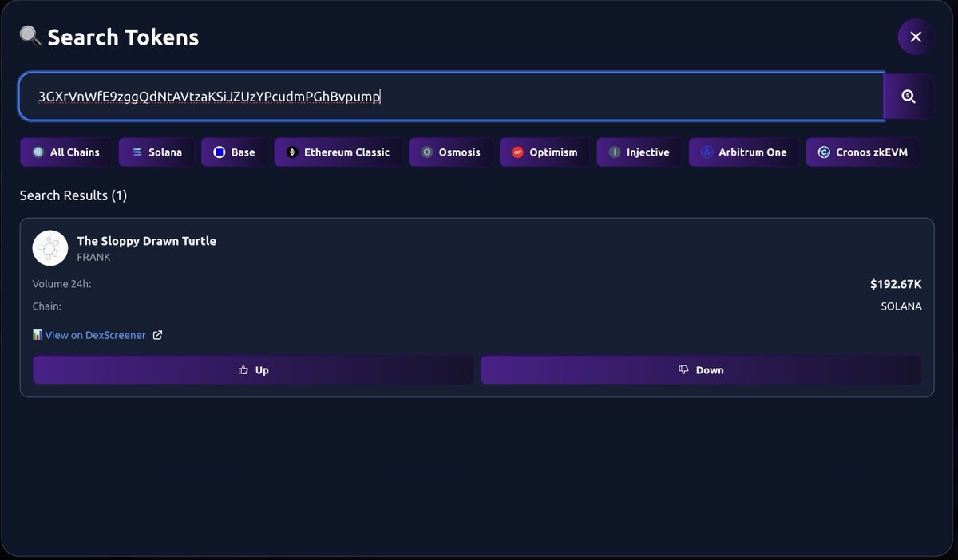
Task: Click the $192.67K volume value
Action: click(896, 284)
